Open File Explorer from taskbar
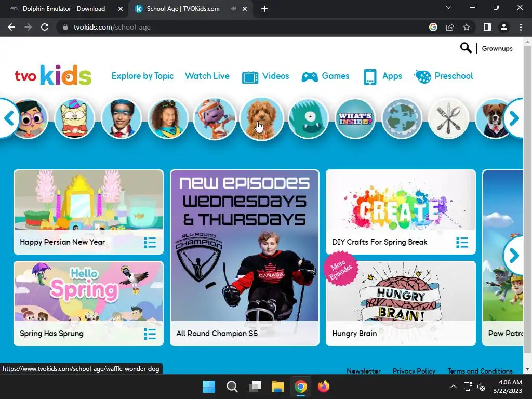 pyautogui.click(x=278, y=387)
